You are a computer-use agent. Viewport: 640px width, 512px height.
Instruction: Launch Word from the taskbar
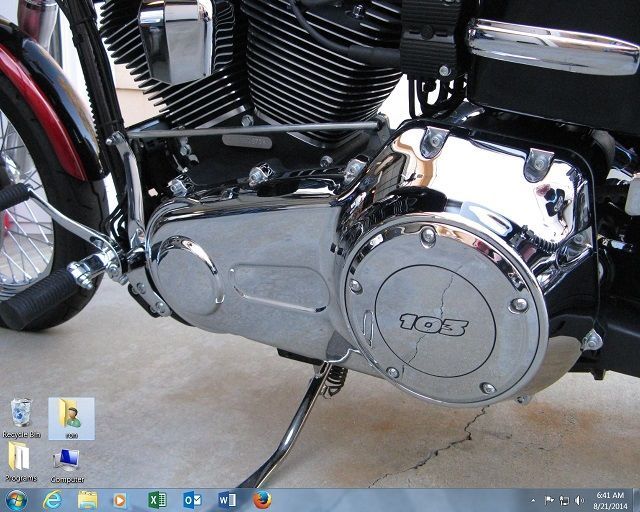click(x=227, y=499)
